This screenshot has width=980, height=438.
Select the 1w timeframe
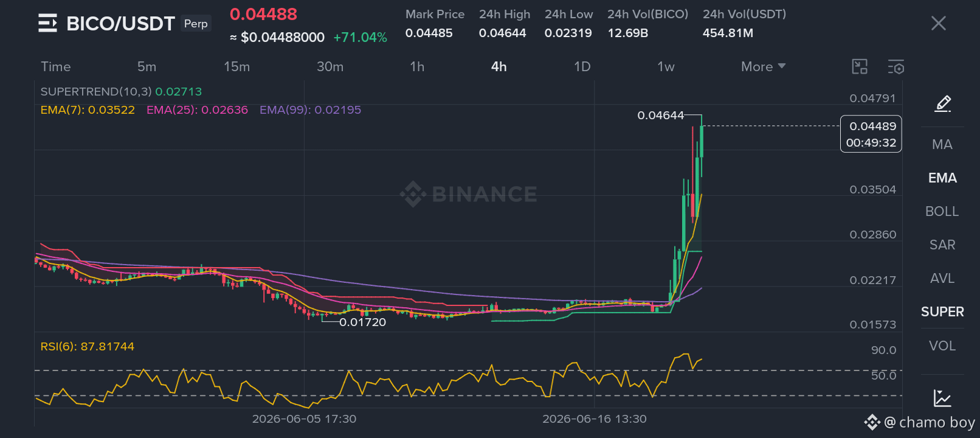click(x=666, y=66)
